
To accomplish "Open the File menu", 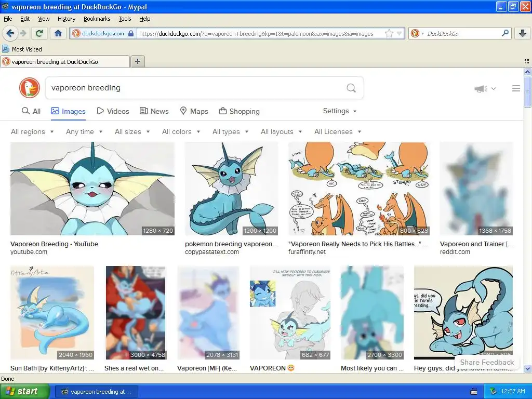I will click(8, 19).
